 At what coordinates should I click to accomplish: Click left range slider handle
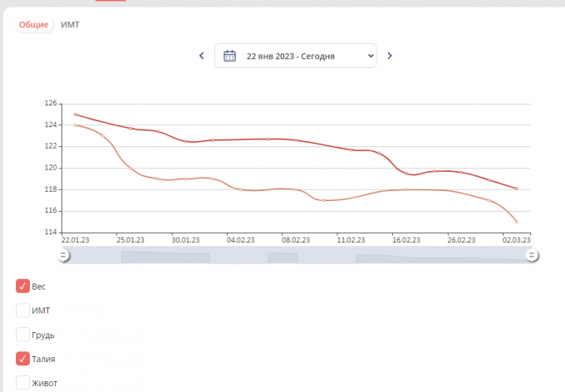[x=63, y=256]
